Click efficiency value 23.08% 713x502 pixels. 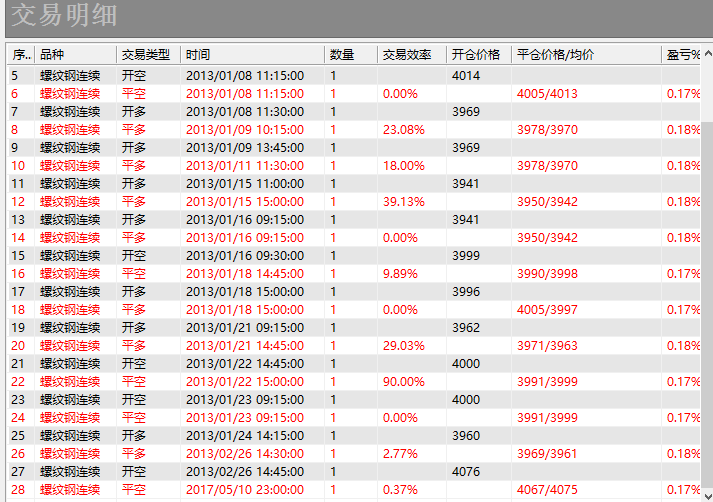click(x=403, y=130)
